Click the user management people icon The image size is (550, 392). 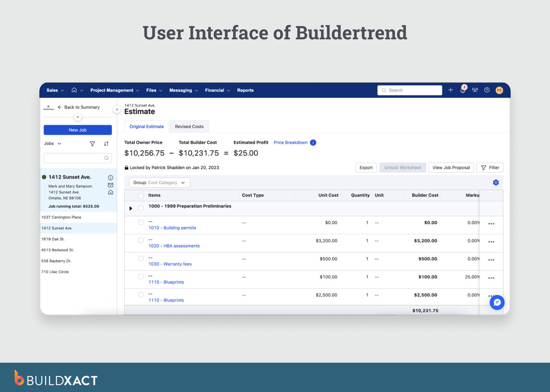[x=475, y=90]
